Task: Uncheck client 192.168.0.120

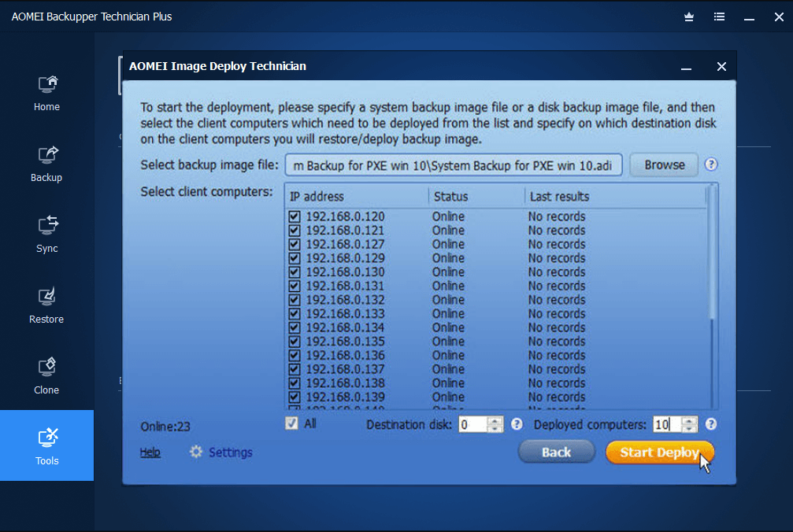Action: (295, 216)
